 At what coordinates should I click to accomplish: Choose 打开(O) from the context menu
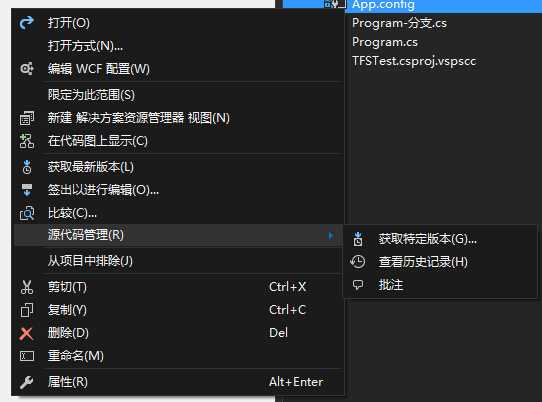178,23
